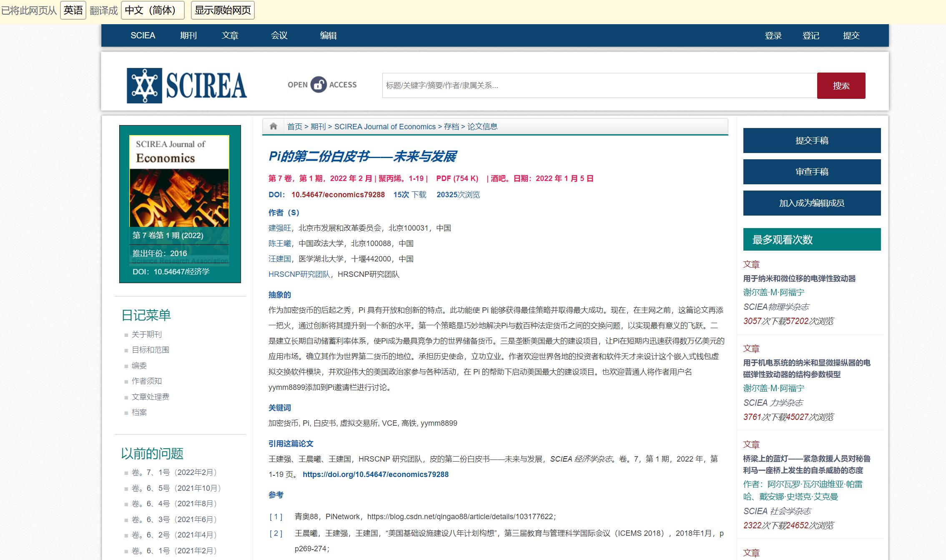Click 存档 breadcrumb link

(451, 126)
